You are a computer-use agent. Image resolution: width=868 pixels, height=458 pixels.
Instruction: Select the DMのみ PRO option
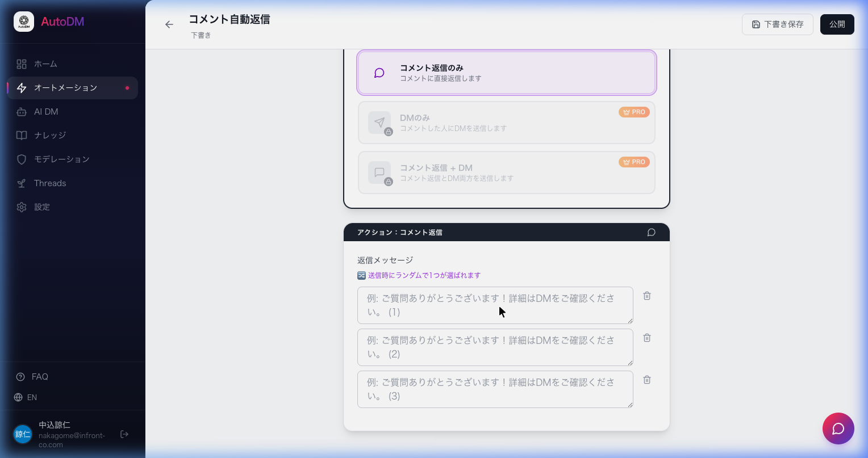[x=507, y=123]
